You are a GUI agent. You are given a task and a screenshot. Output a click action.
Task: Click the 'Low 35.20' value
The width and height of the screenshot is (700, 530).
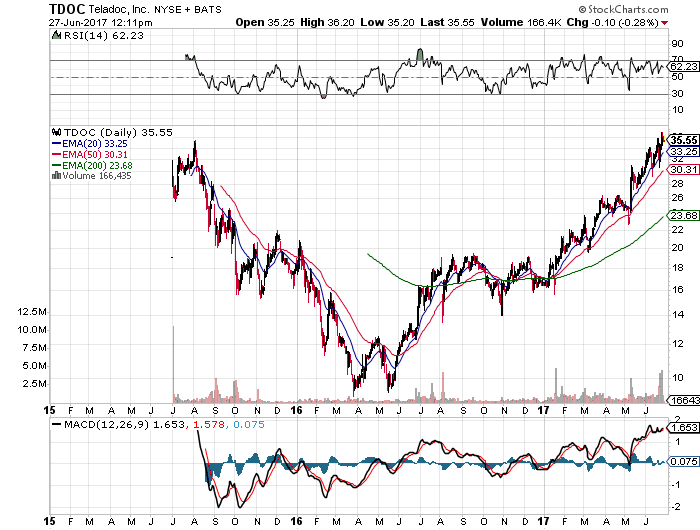coord(388,22)
